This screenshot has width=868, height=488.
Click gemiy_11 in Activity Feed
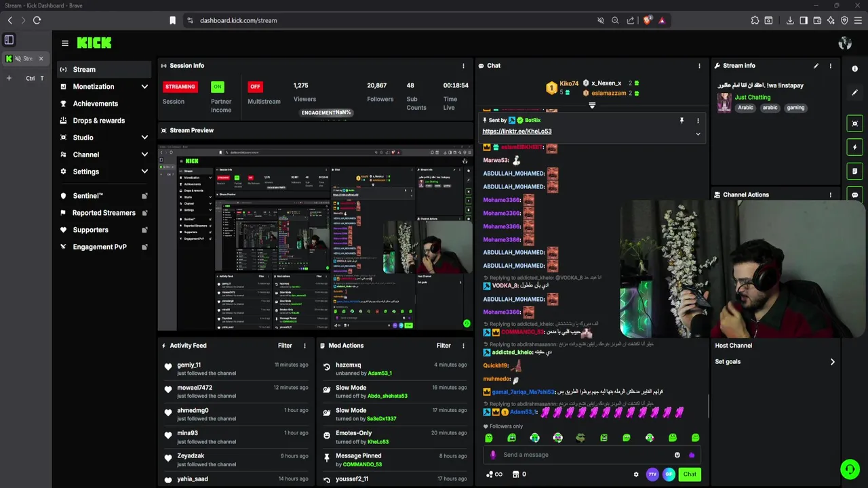tap(189, 365)
